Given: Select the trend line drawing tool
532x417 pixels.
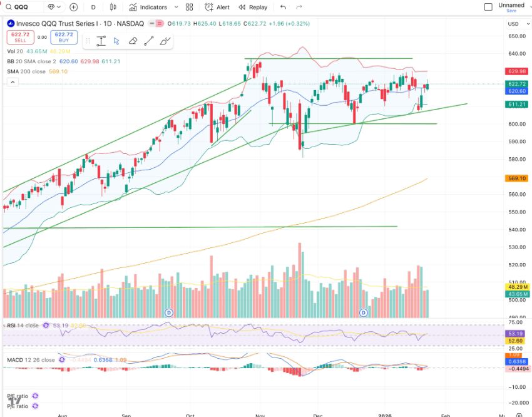Looking at the screenshot, I should click(149, 41).
